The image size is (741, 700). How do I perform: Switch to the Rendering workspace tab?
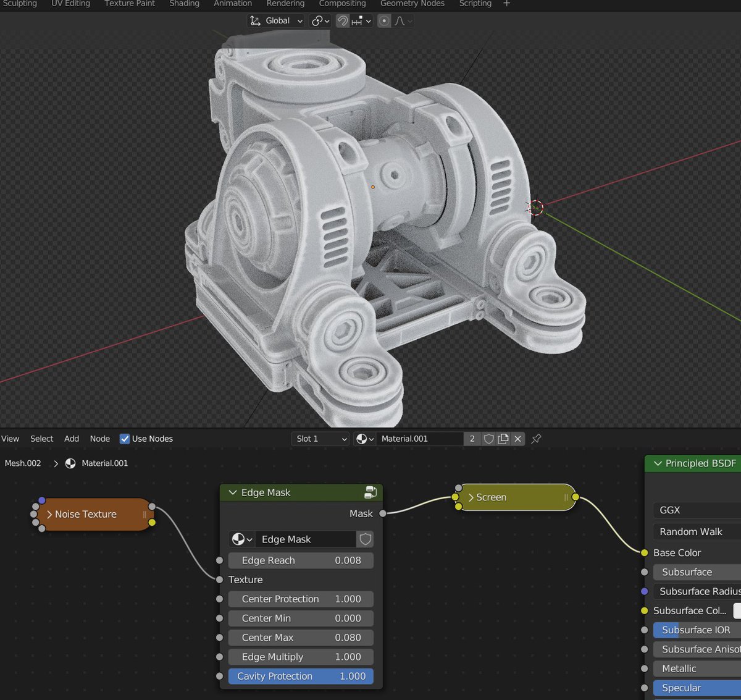coord(285,4)
